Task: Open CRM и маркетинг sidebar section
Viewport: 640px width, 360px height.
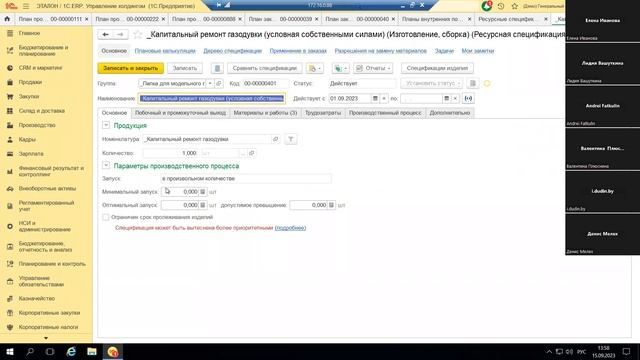Action: coord(40,68)
